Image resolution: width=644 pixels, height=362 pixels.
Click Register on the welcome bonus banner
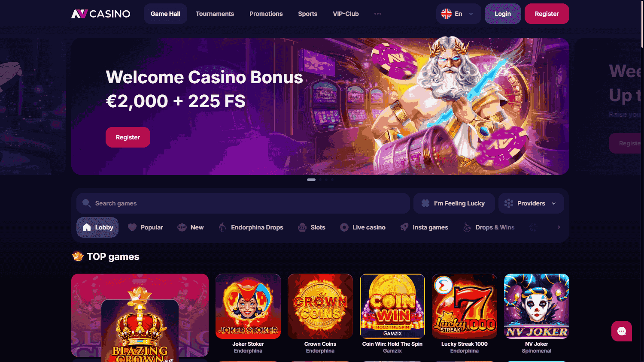128,137
